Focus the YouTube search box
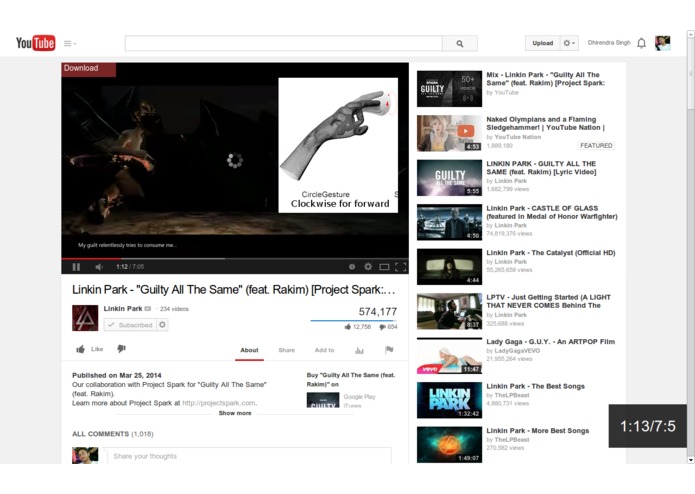 [284, 43]
